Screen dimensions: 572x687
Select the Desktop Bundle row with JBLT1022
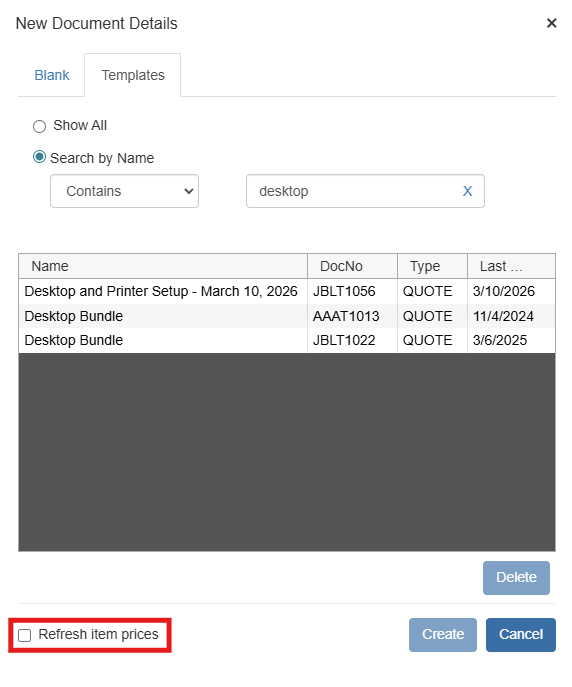[x=287, y=340]
